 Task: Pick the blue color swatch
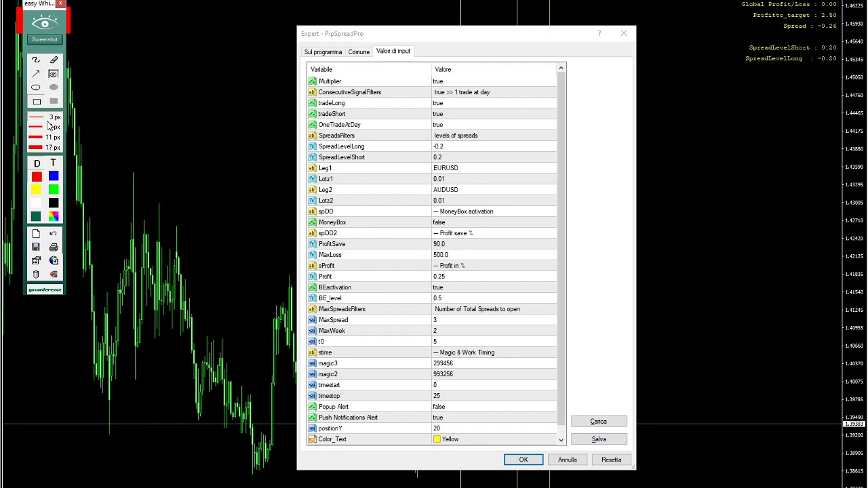54,177
